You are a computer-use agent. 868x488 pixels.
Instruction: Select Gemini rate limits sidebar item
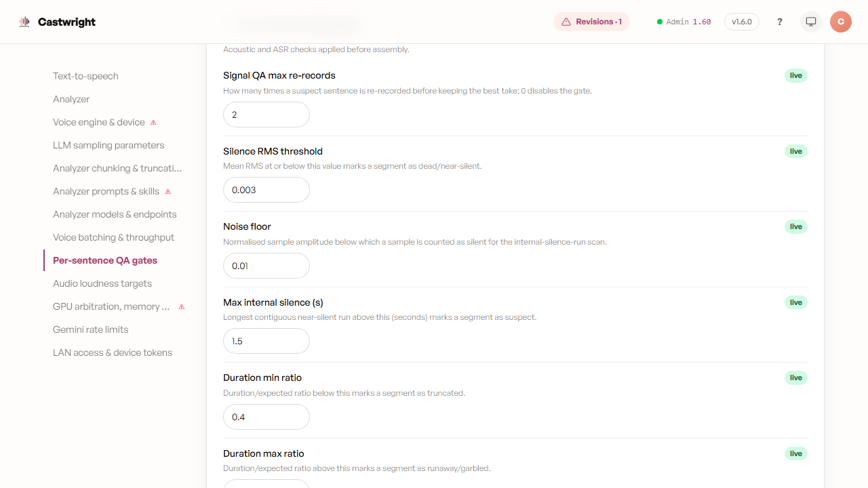(91, 329)
